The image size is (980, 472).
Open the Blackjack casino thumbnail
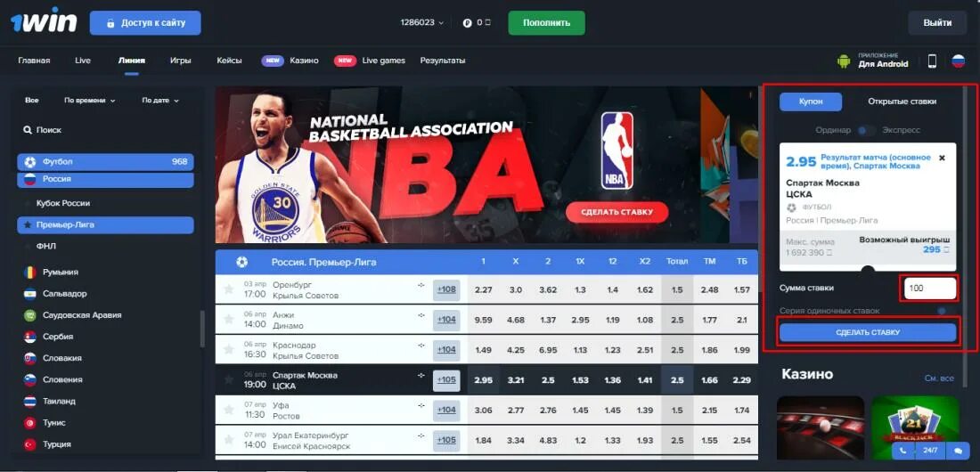click(x=915, y=427)
